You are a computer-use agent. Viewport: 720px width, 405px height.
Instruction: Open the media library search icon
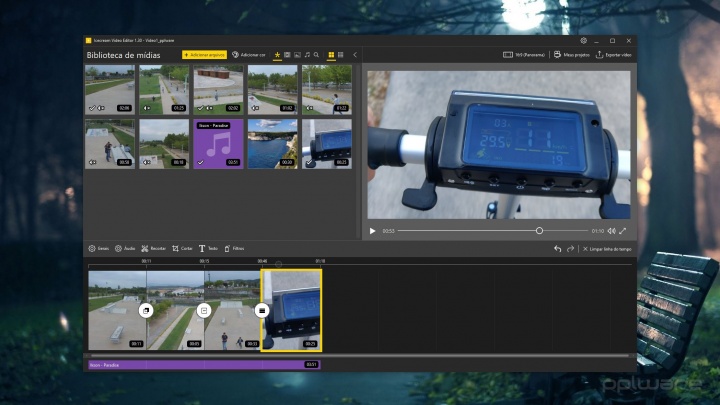[x=317, y=54]
